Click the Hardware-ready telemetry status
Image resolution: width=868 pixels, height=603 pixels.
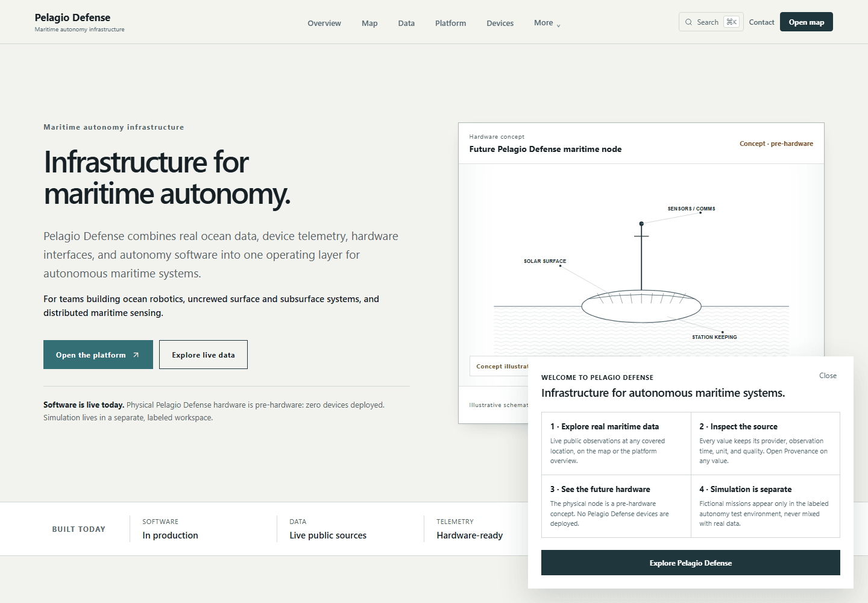[470, 535]
